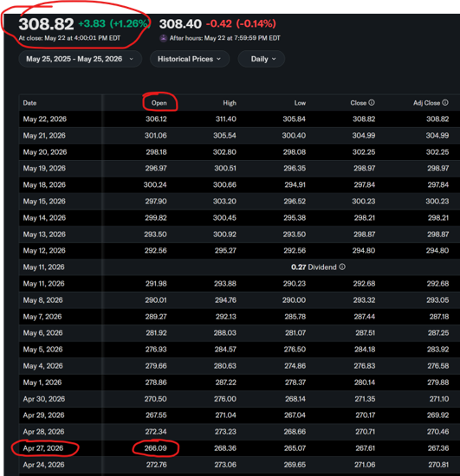
Task: Select the May 22, 2026 date cell
Action: (45, 119)
